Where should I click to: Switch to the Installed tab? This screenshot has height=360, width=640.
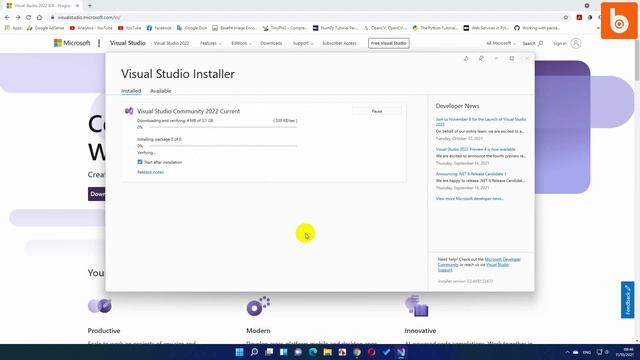click(x=131, y=91)
